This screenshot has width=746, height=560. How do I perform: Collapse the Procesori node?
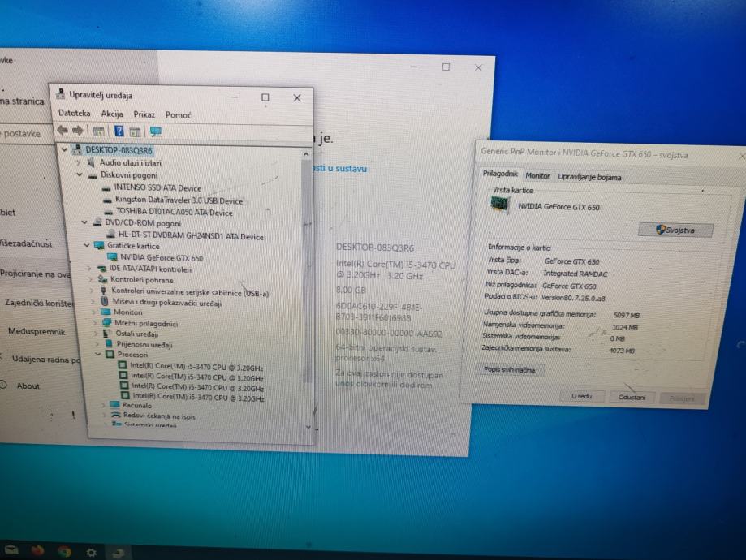98,355
